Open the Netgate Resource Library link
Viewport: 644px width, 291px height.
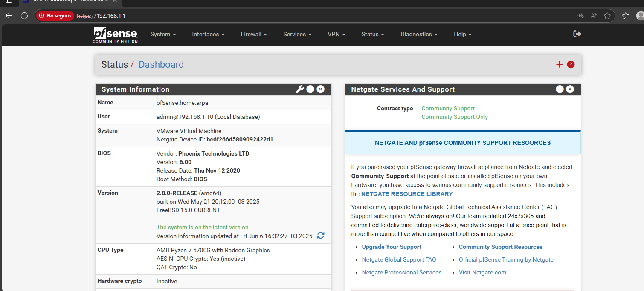pos(406,194)
